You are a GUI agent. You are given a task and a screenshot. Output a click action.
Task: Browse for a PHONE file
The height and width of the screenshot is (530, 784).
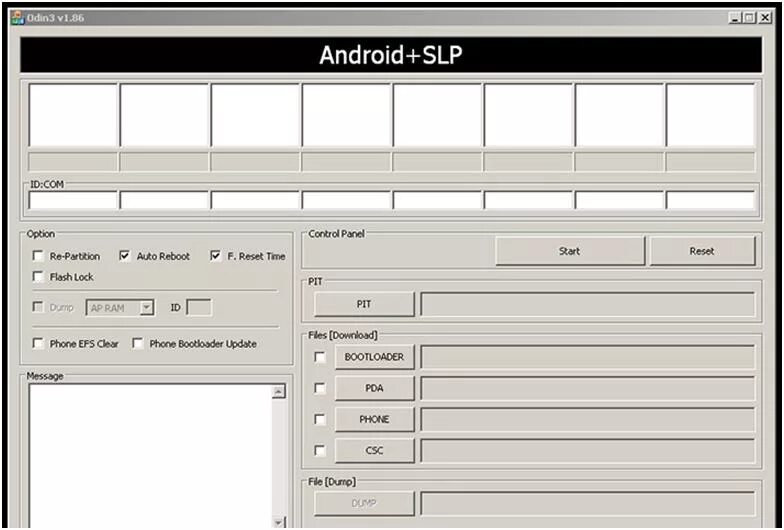click(x=374, y=419)
